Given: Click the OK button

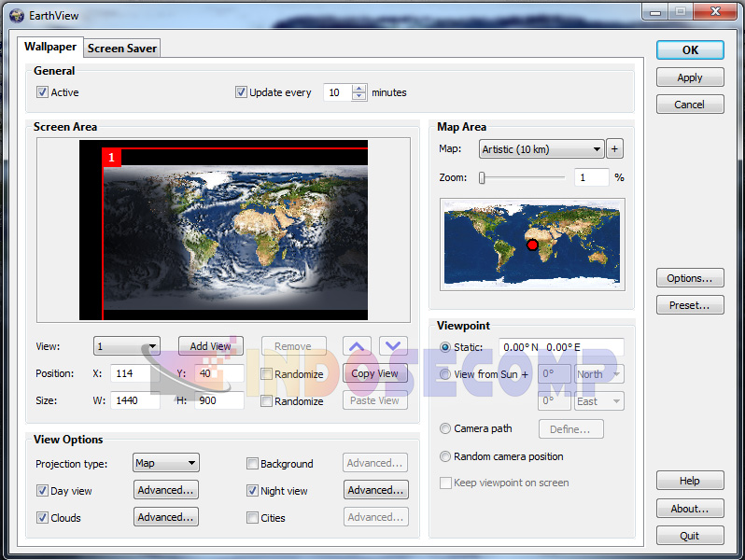Looking at the screenshot, I should [x=690, y=50].
